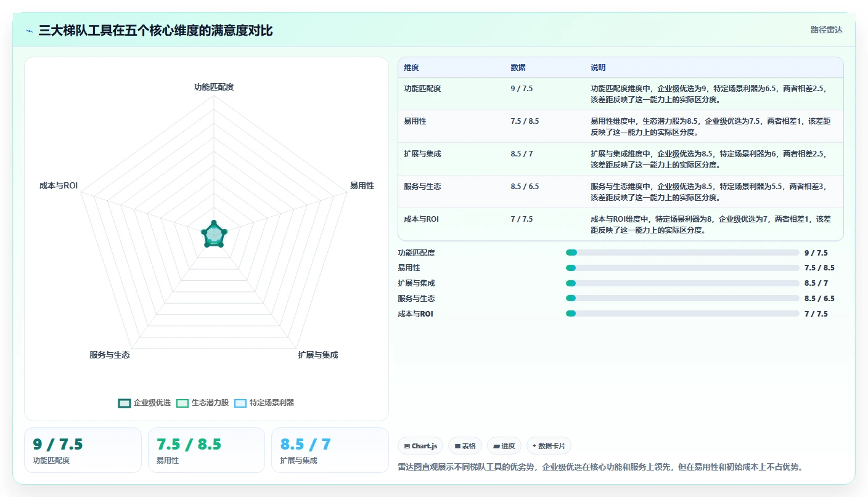
Task: Click the 8.5 / 6.5 value in the table
Action: click(x=525, y=187)
